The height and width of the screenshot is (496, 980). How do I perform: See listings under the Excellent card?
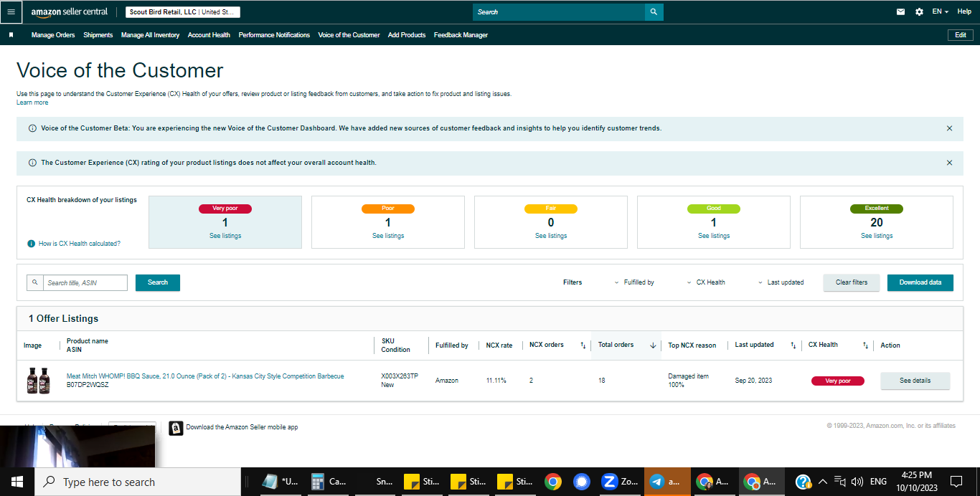pyautogui.click(x=877, y=236)
